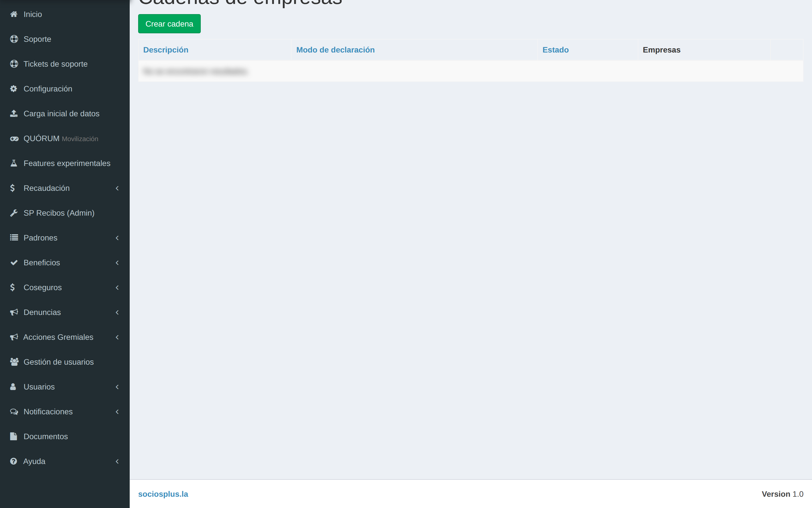Click the list icon beside Padrones
The height and width of the screenshot is (508, 812).
[x=14, y=238]
